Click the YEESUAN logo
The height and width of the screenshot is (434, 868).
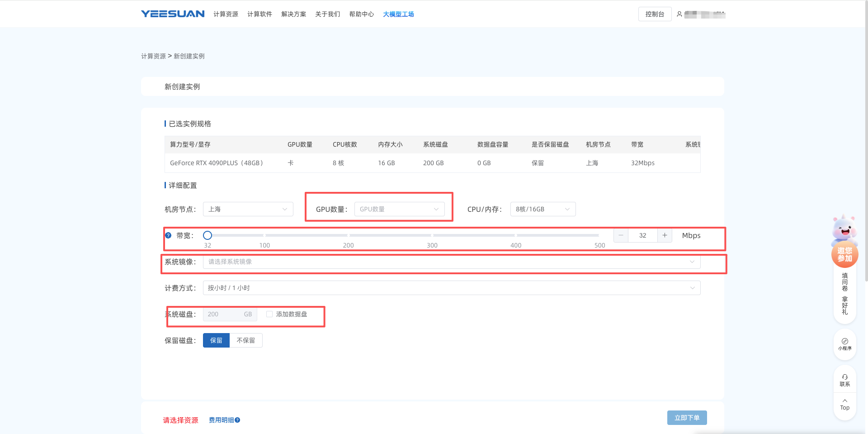[172, 14]
